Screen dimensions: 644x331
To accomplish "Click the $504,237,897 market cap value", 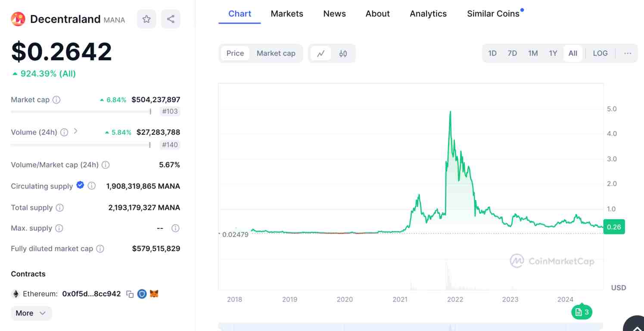I will [x=156, y=100].
